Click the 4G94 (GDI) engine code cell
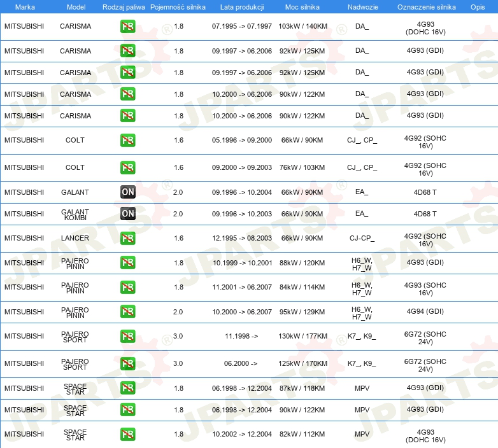Viewport: 498px width, 448px height. pos(426,312)
